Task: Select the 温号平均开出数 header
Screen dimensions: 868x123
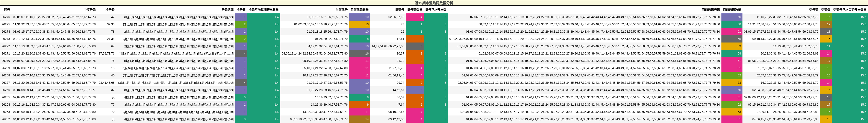Action: (x=436, y=10)
